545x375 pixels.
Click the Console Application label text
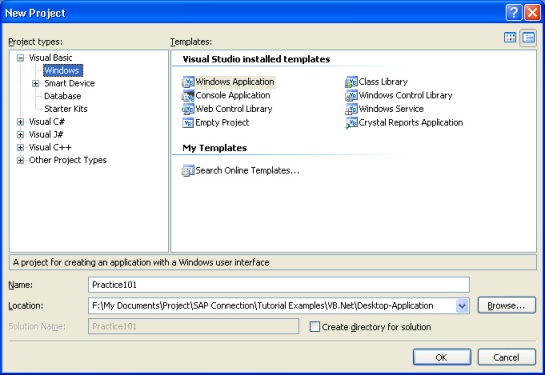coord(233,96)
